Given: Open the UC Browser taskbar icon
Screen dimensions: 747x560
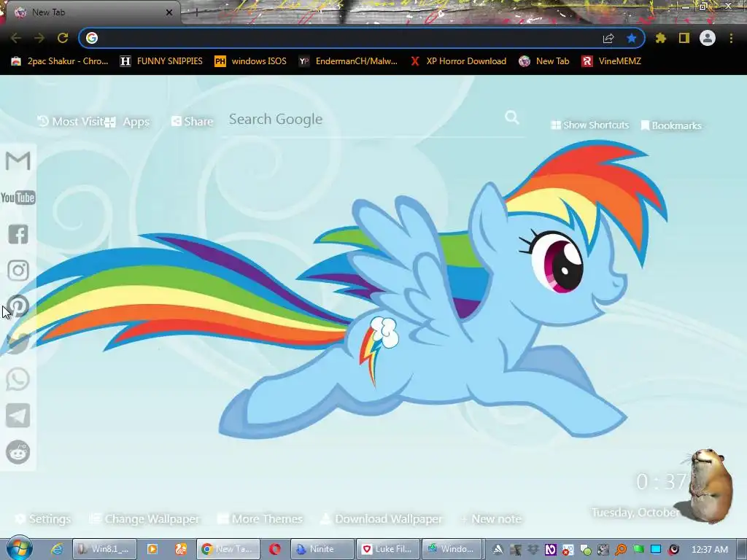Looking at the screenshot, I should (181, 549).
